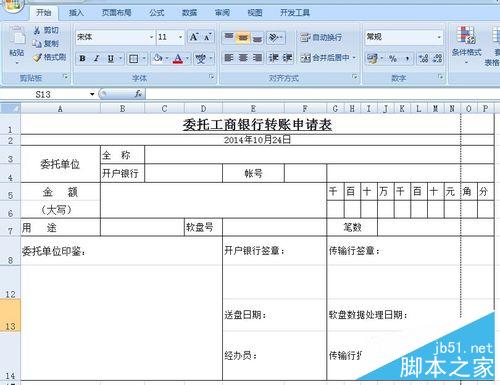
Task: Increase font size with larger A icon
Action: point(194,37)
